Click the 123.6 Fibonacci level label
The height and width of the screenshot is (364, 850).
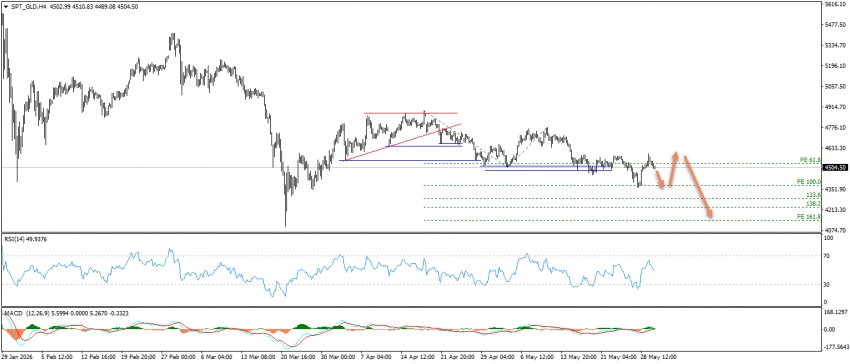tap(814, 194)
